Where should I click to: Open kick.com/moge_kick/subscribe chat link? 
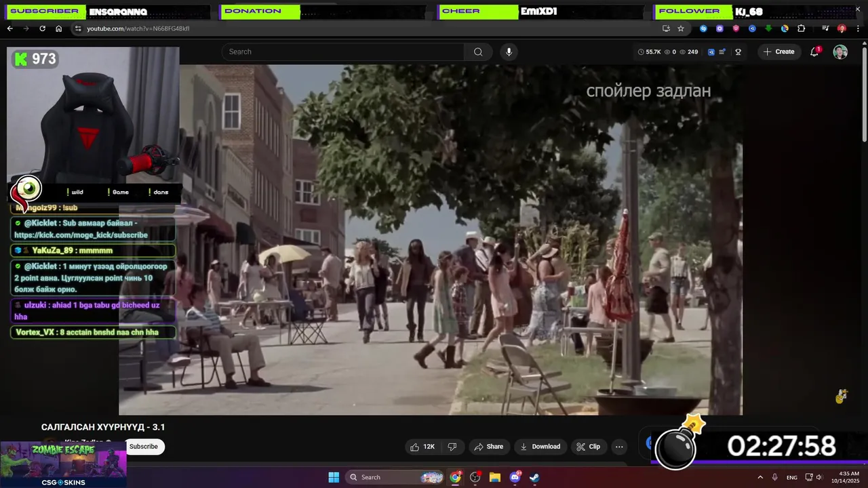81,235
